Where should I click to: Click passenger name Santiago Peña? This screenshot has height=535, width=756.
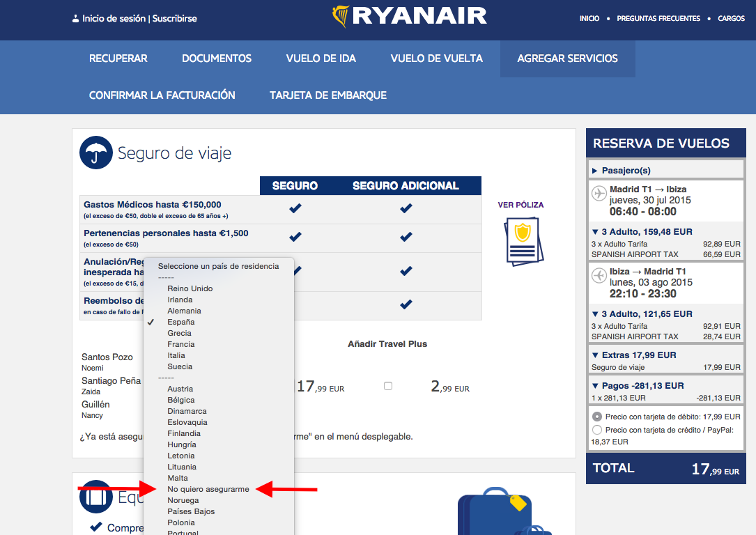pyautogui.click(x=111, y=381)
